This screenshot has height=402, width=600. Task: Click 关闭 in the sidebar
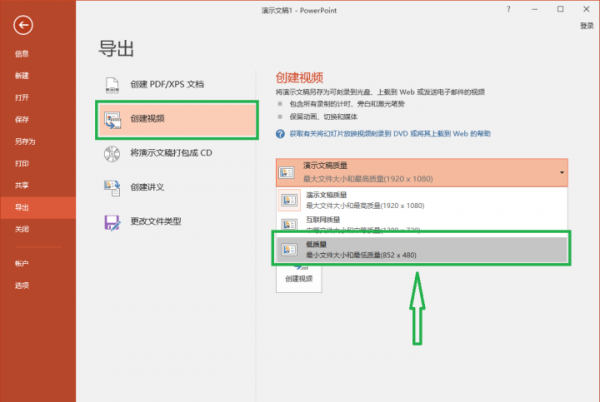[x=22, y=229]
